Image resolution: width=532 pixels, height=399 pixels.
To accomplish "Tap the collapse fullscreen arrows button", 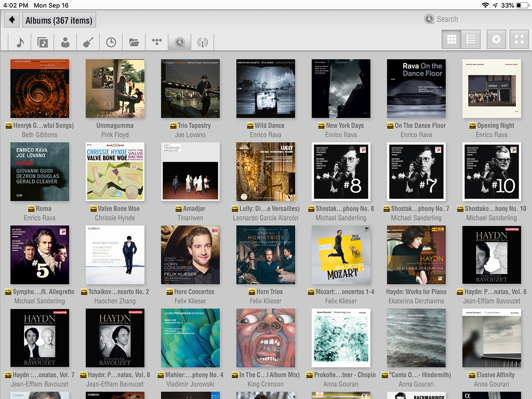I will [519, 39].
